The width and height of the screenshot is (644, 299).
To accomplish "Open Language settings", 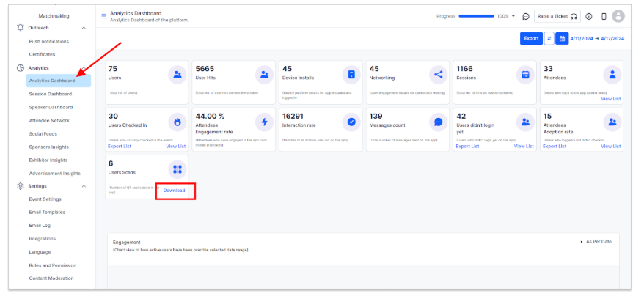I will tap(40, 252).
